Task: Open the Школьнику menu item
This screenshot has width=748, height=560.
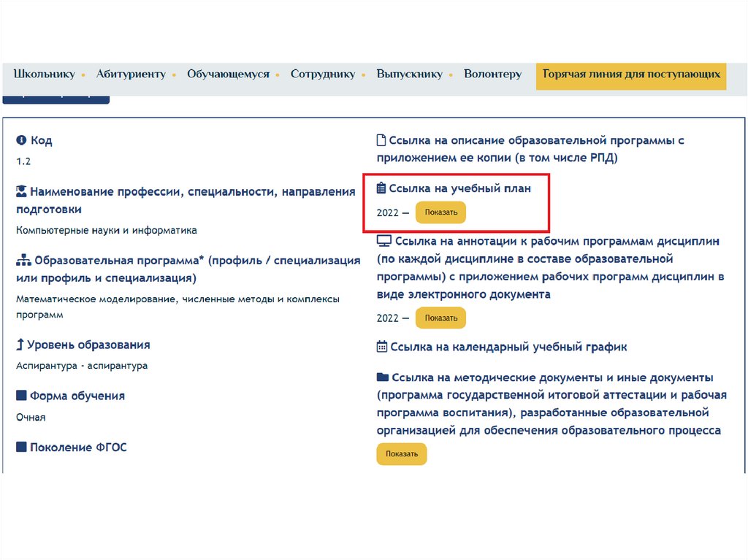Action: [44, 74]
